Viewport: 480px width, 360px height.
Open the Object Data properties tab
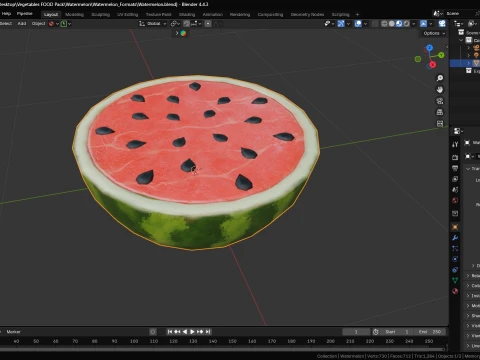455,280
